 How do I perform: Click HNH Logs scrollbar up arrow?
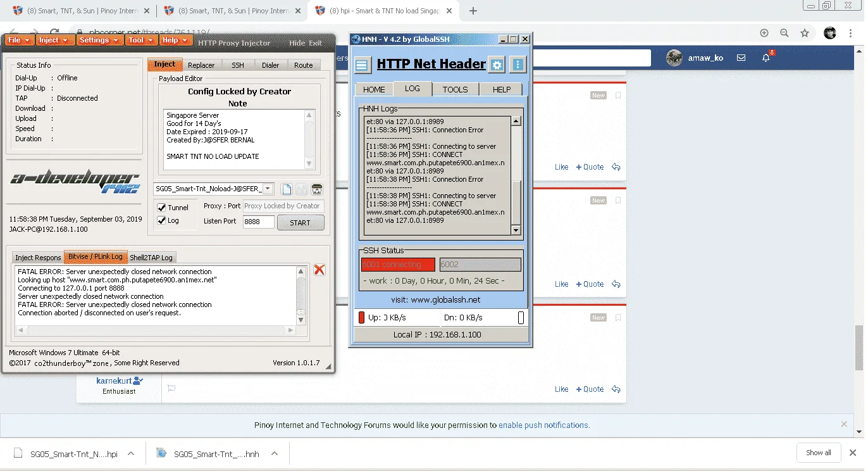[516, 121]
